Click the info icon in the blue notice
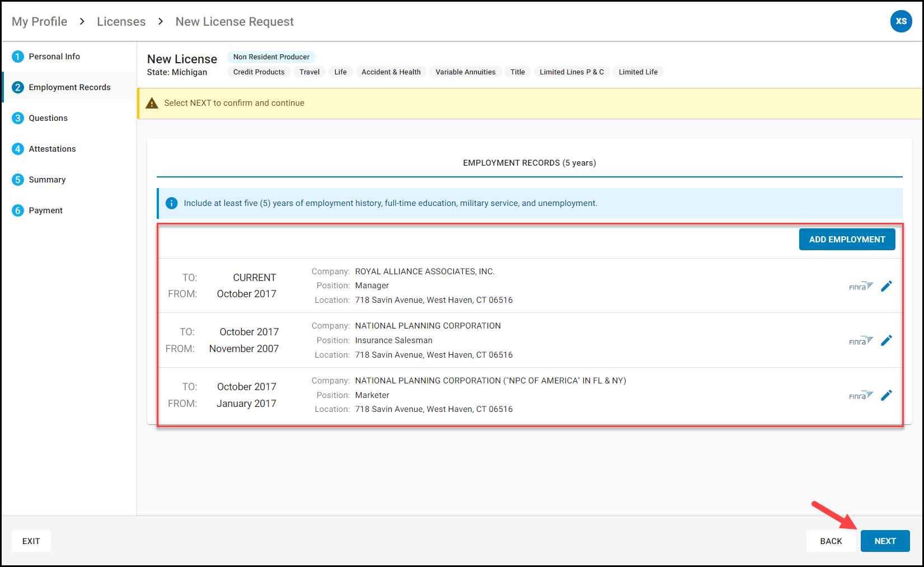Screen dimensions: 924x567 pyautogui.click(x=172, y=203)
